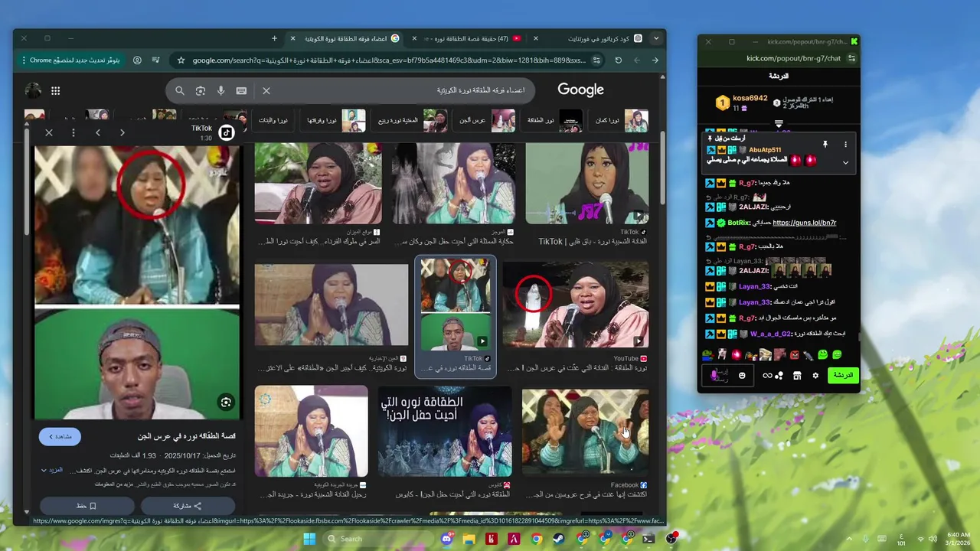The image size is (980, 551).
Task: Open the guns.lol/bn7r chat link
Action: pos(804,223)
